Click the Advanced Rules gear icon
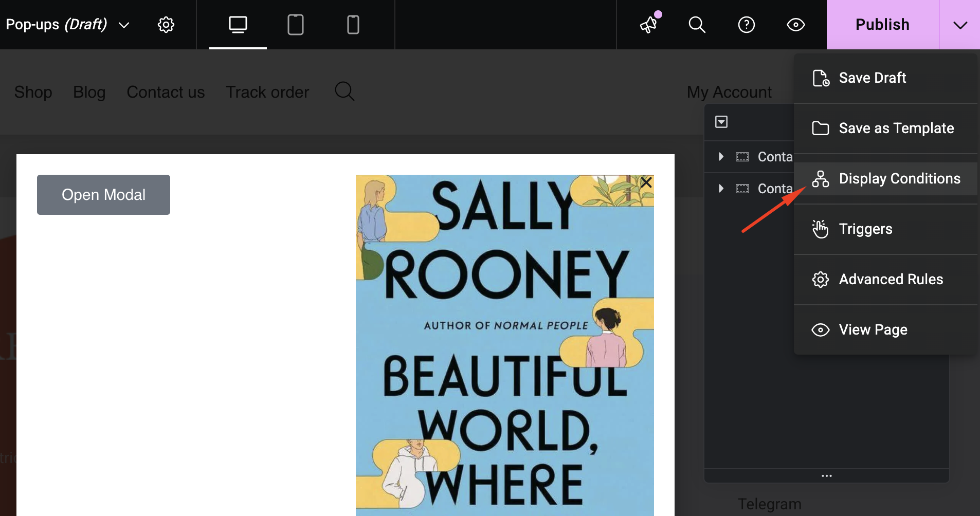 [821, 280]
